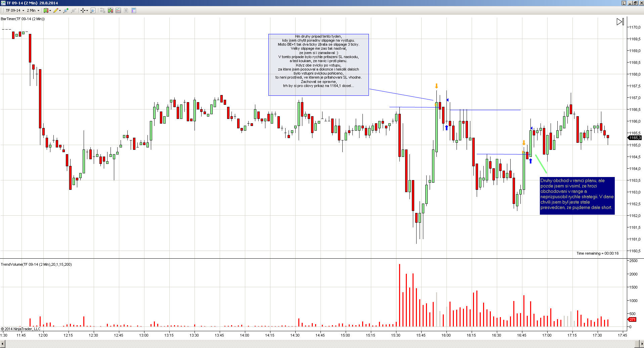This screenshot has width=644, height=348.
Task: Click the red volume marker 271
Action: (x=632, y=319)
